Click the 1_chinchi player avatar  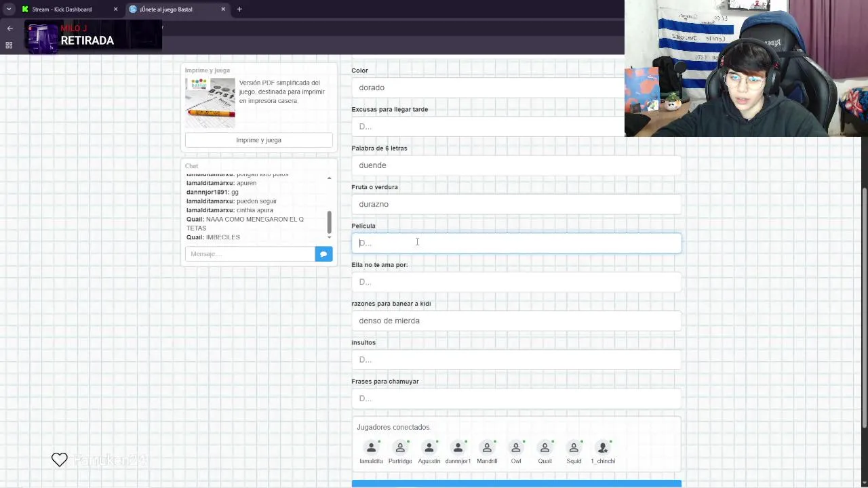point(603,447)
